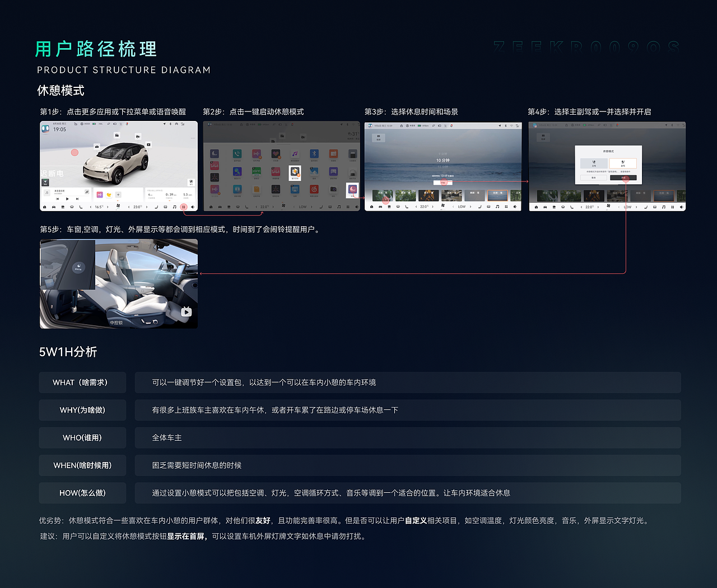The image size is (717, 588).
Task: Click 取消 cancel in the rest mode dialog
Action: click(594, 178)
